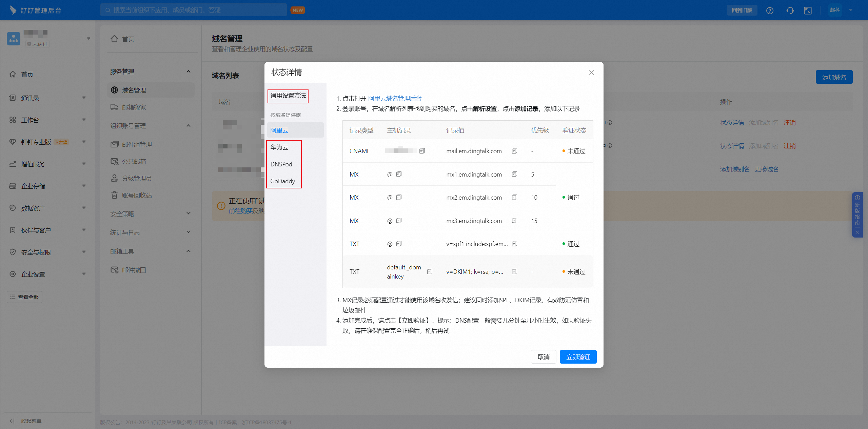Image resolution: width=868 pixels, height=429 pixels.
Task: Collapse the 组织账号管理 section
Action: tap(189, 126)
